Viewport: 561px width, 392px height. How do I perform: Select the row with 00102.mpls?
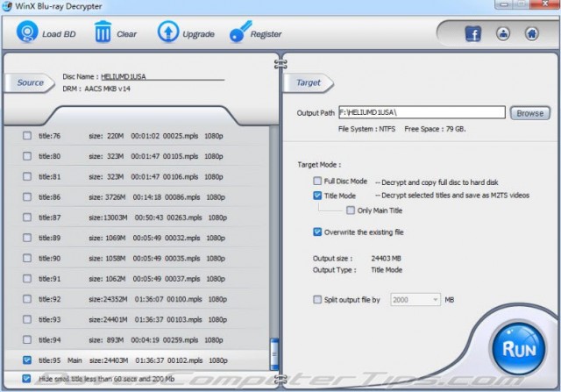pos(138,360)
